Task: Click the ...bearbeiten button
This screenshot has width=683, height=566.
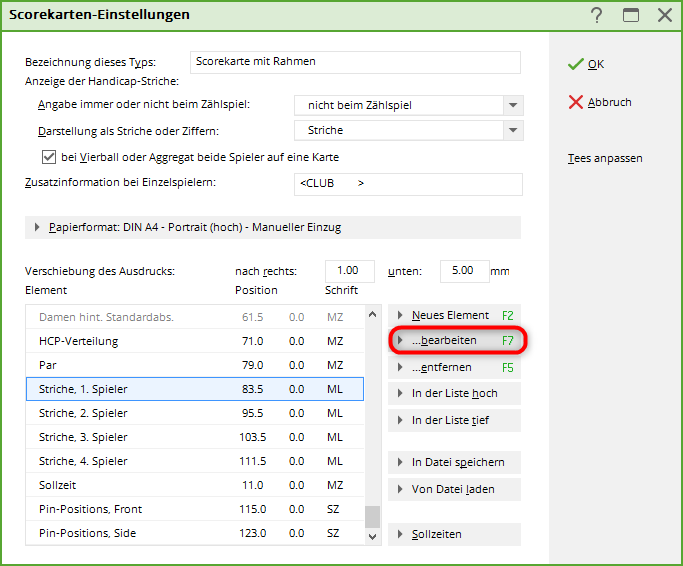Action: [455, 341]
